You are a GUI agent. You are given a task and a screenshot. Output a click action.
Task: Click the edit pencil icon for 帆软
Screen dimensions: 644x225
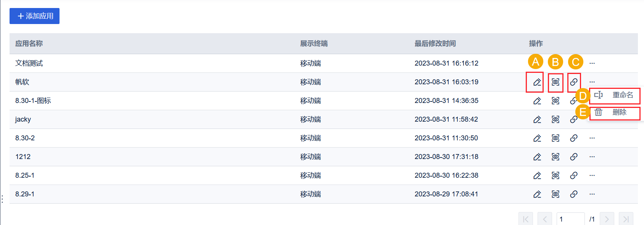pyautogui.click(x=537, y=82)
